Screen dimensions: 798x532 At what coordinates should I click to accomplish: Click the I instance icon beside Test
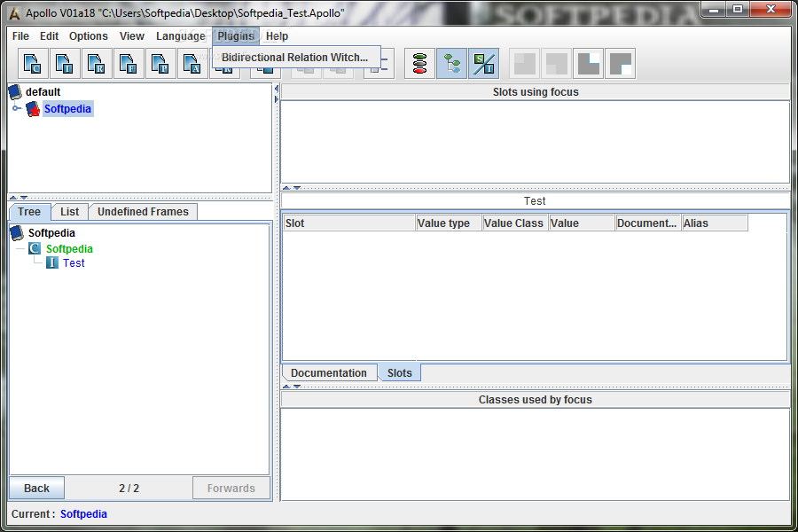[52, 262]
